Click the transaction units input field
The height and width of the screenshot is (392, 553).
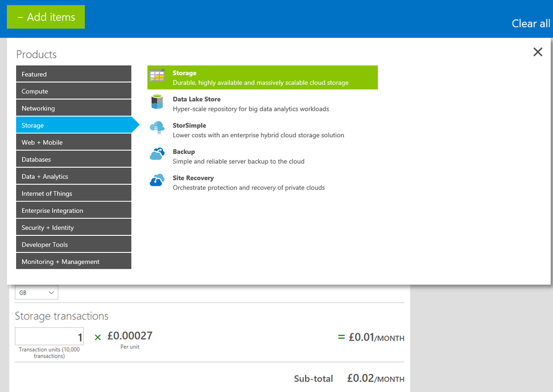click(x=49, y=336)
